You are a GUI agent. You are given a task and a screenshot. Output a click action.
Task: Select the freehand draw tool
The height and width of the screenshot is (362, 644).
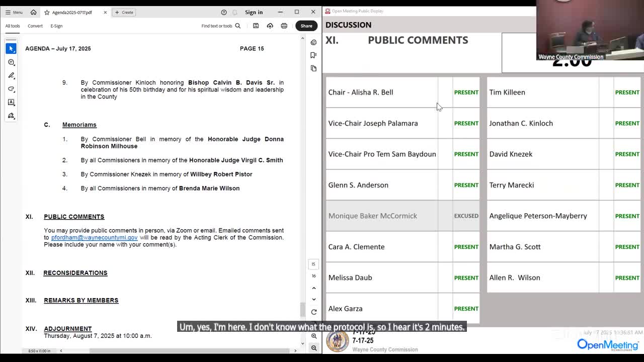[x=11, y=89]
